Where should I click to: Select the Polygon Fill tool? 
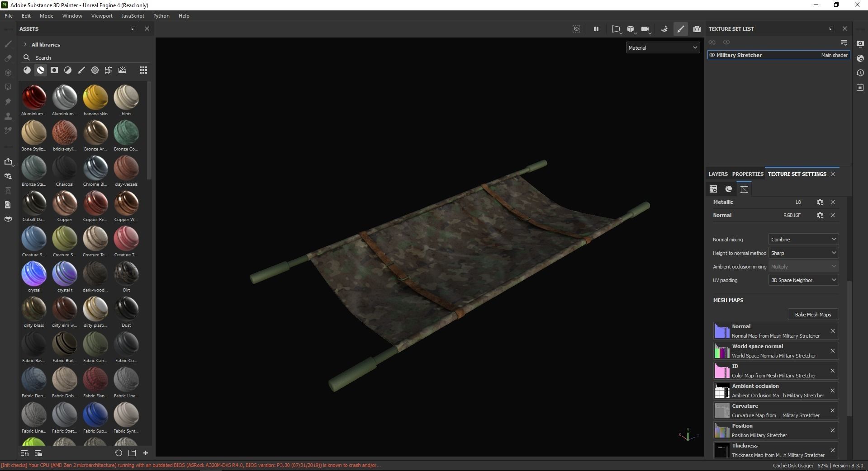click(8, 87)
